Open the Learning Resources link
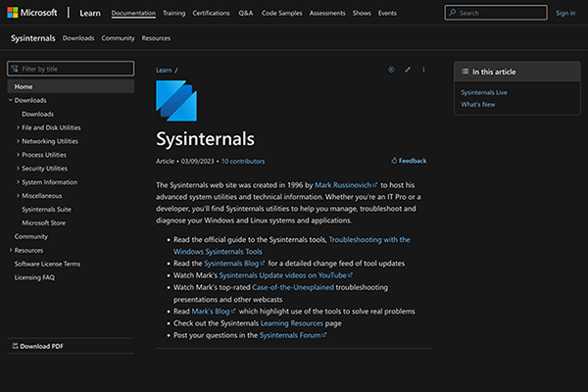The height and width of the screenshot is (392, 588). [x=292, y=323]
